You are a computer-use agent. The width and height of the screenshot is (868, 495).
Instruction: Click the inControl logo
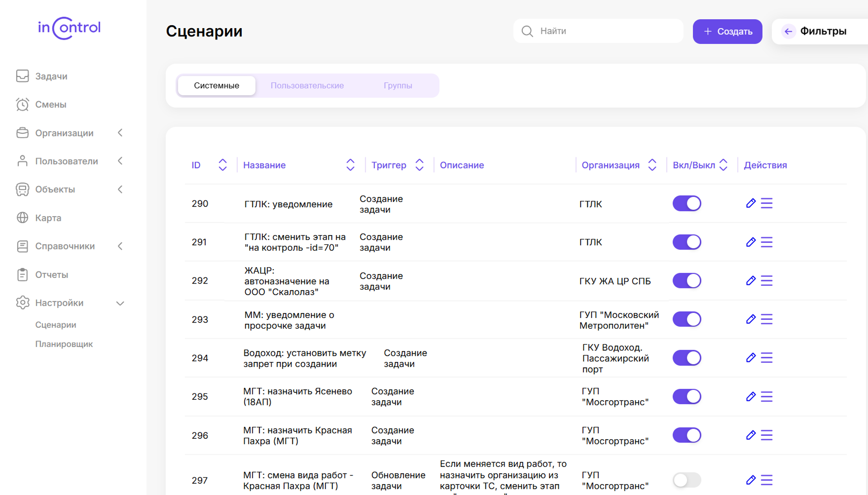click(x=69, y=28)
